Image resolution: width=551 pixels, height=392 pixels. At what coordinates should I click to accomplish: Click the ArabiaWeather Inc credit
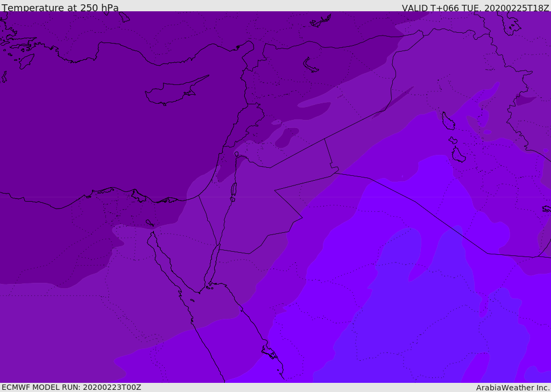[x=512, y=388]
